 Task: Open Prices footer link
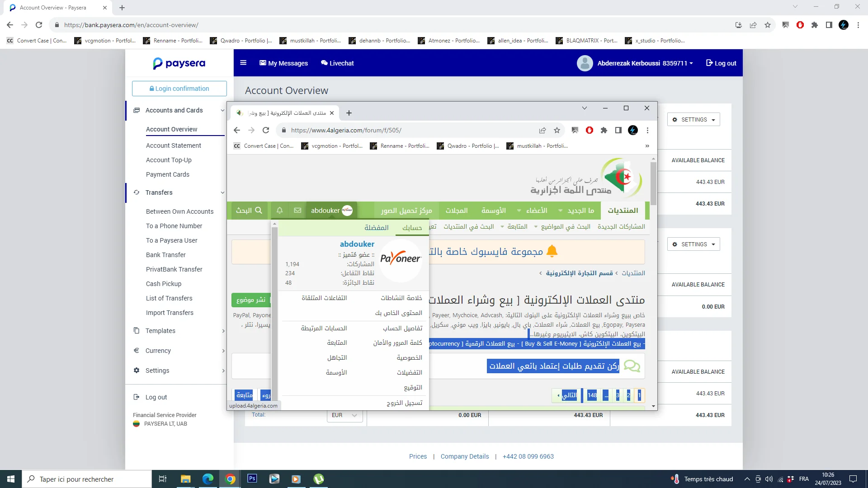tap(418, 456)
